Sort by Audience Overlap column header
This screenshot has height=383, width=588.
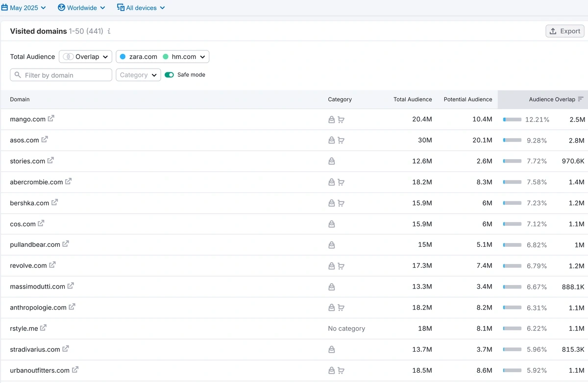(x=552, y=99)
